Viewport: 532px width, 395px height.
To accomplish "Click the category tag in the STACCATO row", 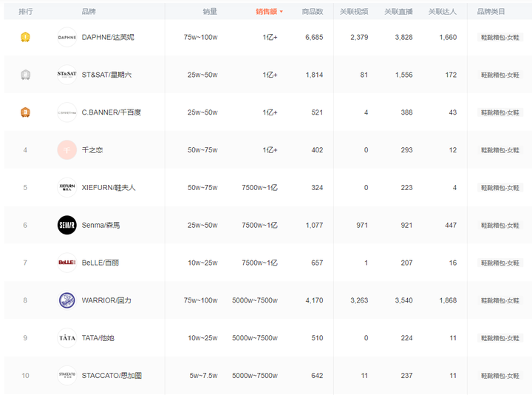I will tap(500, 376).
